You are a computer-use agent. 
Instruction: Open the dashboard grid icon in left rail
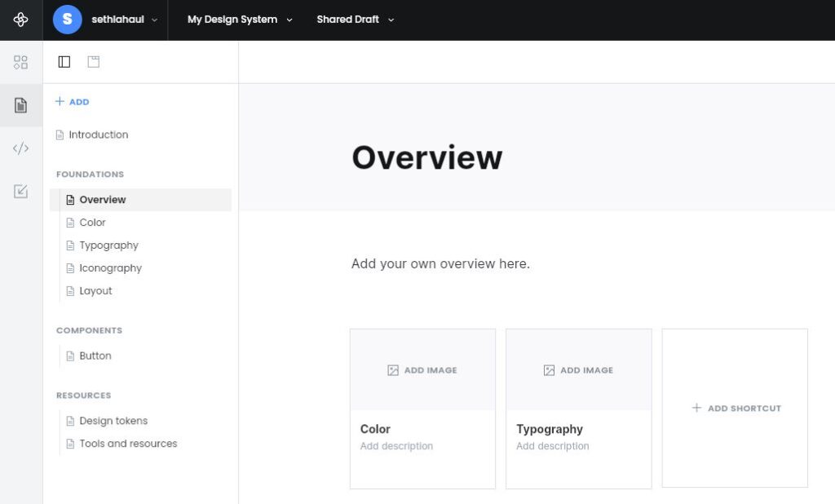click(21, 62)
